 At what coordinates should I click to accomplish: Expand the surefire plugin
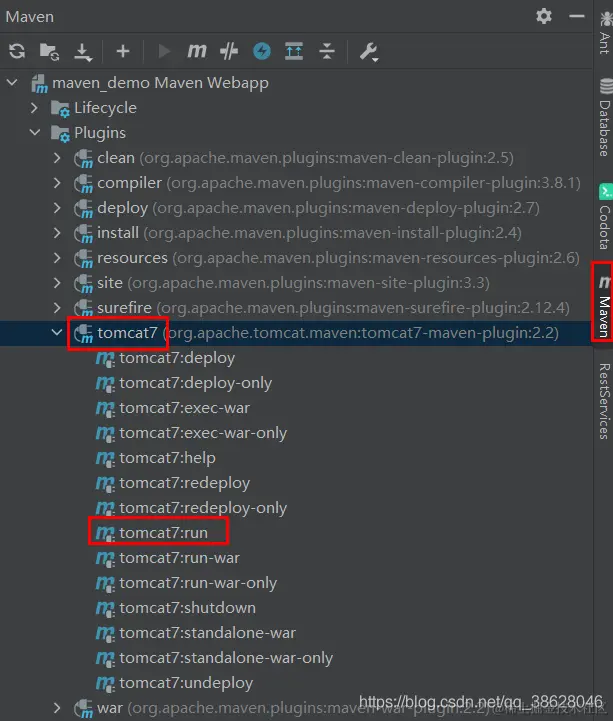57,308
